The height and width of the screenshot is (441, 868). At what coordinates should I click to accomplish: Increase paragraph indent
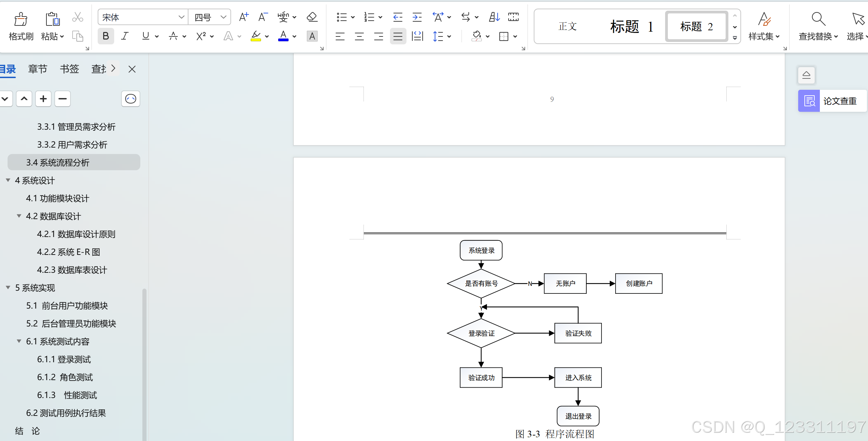point(417,17)
